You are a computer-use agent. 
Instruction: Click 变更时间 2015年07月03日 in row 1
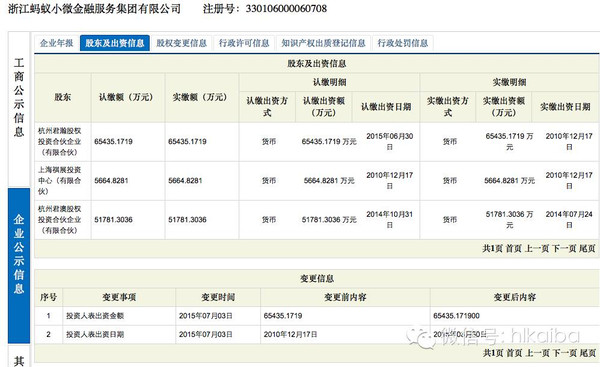point(206,316)
